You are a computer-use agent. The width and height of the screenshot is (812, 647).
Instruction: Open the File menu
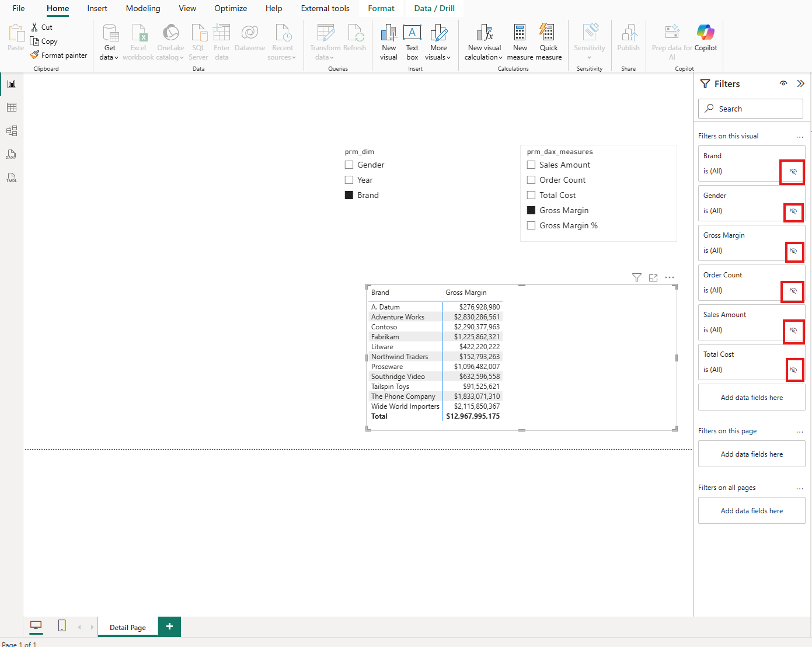point(19,8)
